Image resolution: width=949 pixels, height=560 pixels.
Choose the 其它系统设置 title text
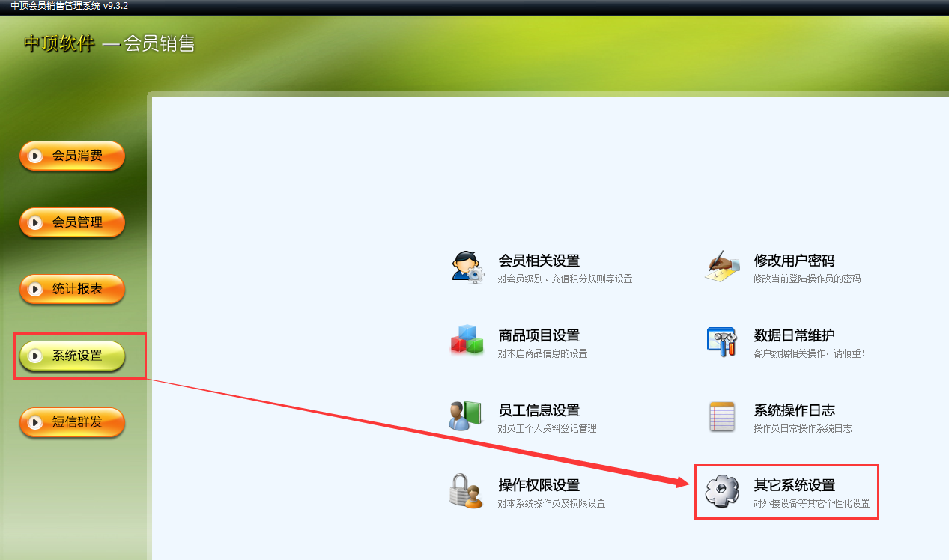[x=794, y=485]
